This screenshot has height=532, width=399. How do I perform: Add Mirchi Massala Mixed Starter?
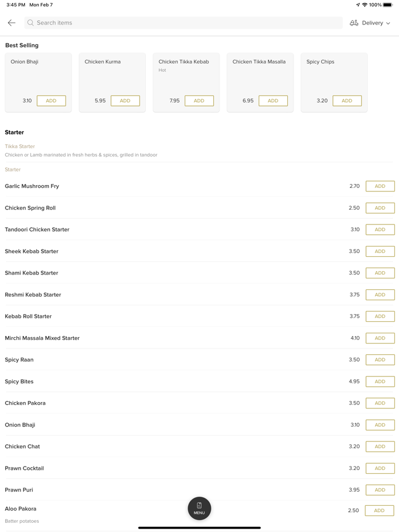click(x=380, y=338)
